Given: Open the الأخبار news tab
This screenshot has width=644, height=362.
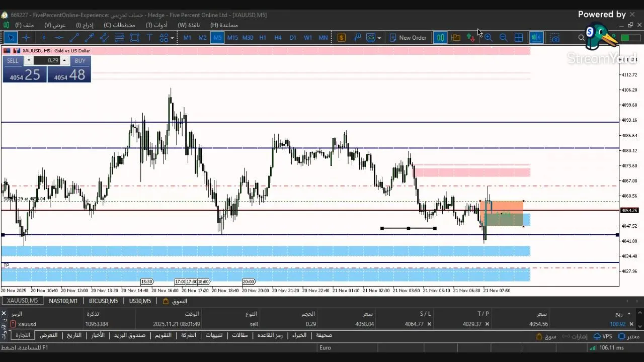Looking at the screenshot, I should point(98,335).
